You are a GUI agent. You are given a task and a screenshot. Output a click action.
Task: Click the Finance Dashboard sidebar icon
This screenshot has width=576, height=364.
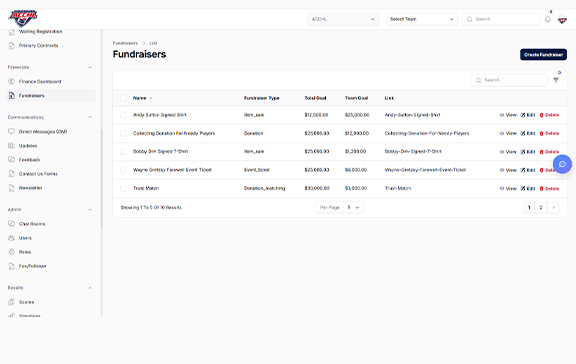pos(11,82)
